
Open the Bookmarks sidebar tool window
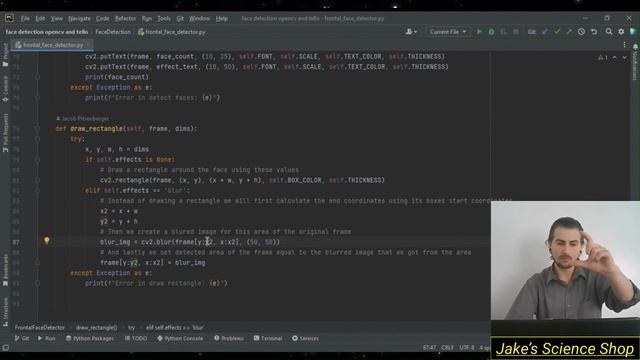point(5,270)
